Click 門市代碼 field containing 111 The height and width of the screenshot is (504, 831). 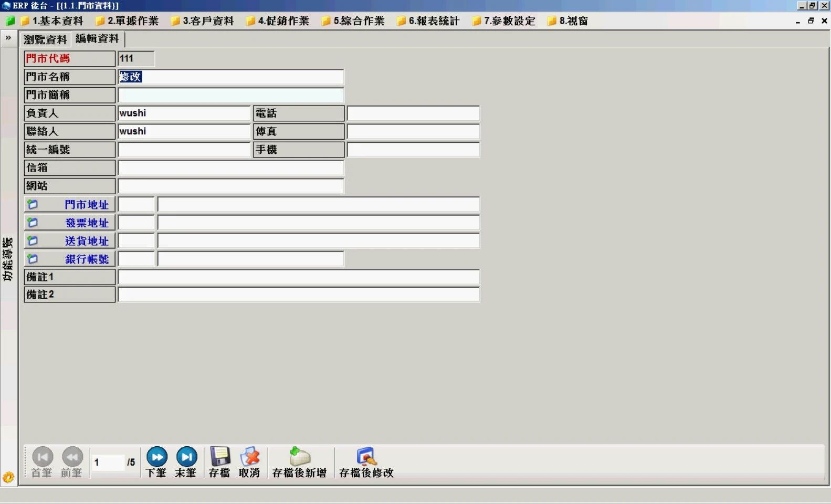(x=136, y=58)
